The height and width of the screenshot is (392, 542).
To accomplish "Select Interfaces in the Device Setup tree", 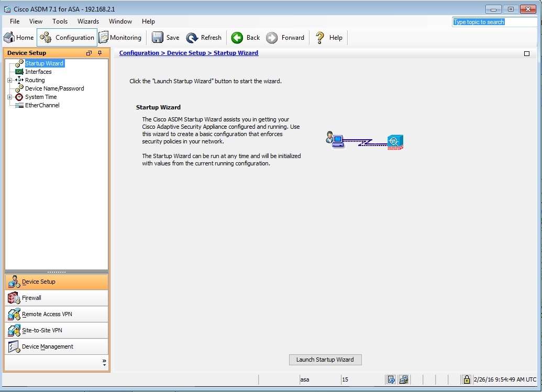I will click(38, 72).
